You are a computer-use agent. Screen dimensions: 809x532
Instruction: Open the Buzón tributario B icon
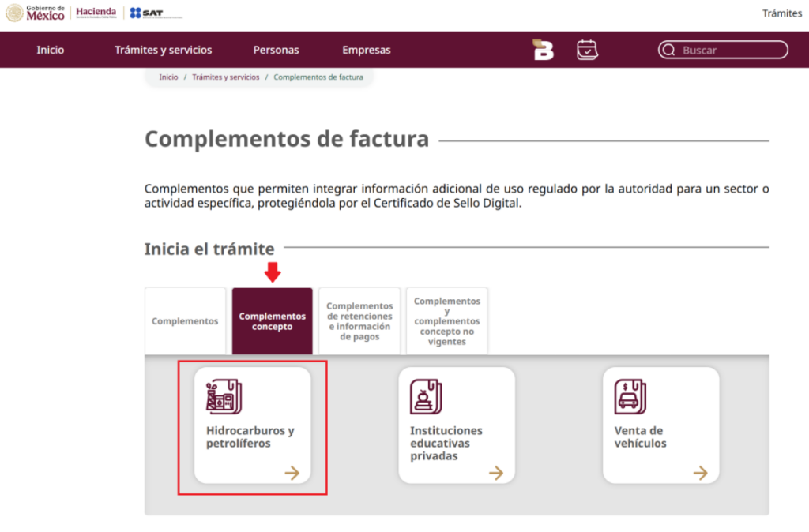(544, 50)
